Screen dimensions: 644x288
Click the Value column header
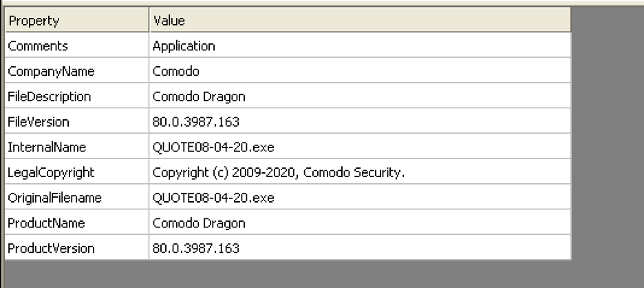(169, 21)
